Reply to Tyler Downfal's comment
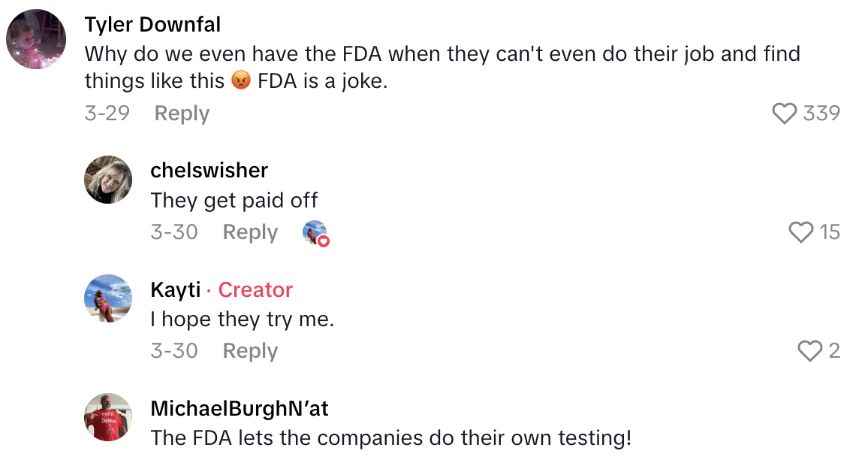Viewport: 868px width, 457px height. point(182,113)
